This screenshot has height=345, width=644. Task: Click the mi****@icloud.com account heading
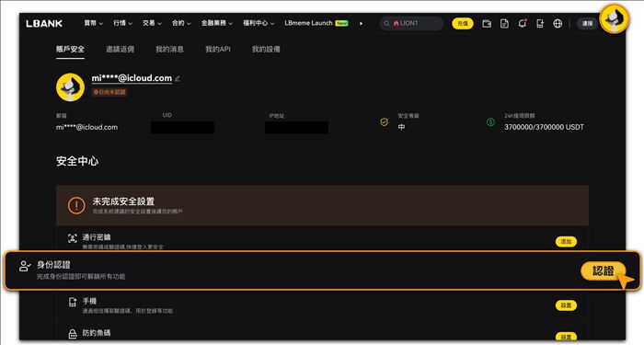132,78
